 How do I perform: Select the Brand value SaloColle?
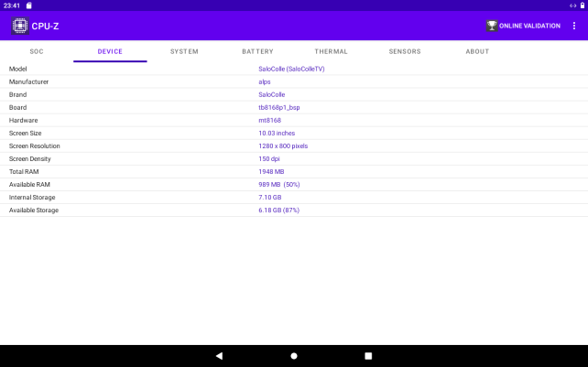(x=271, y=94)
